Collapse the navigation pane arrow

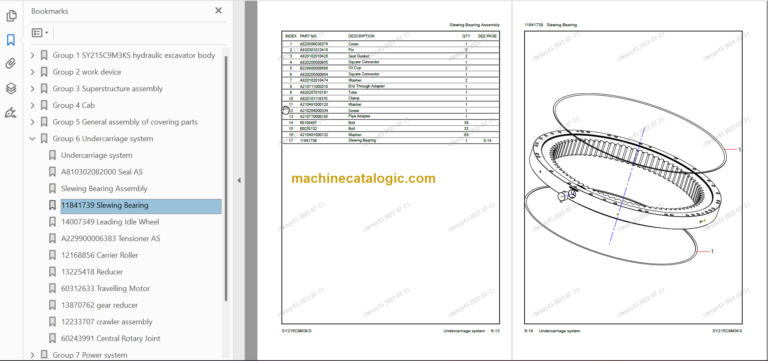239,180
